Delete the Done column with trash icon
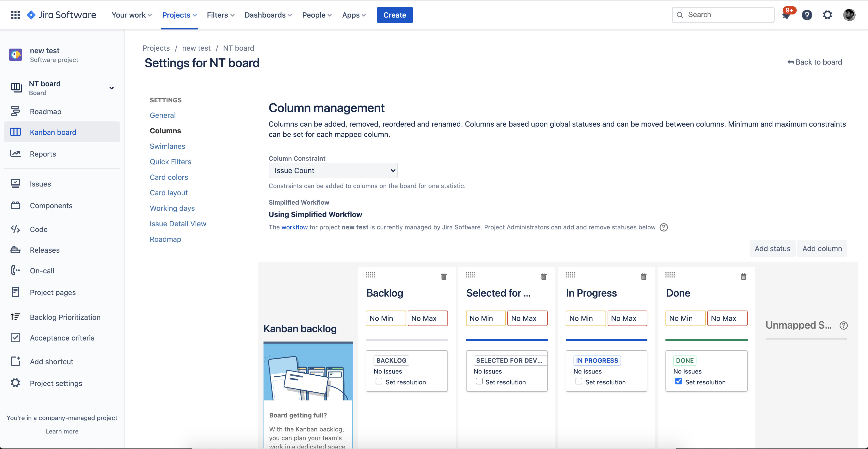This screenshot has width=868, height=449. tap(743, 276)
